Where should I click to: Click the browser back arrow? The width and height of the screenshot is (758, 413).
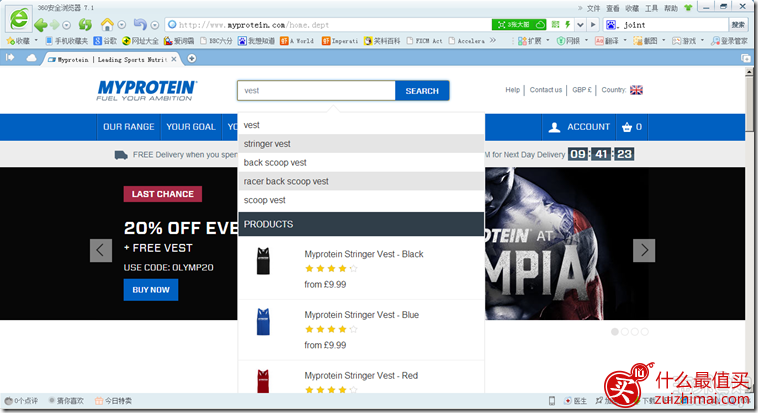[41, 25]
